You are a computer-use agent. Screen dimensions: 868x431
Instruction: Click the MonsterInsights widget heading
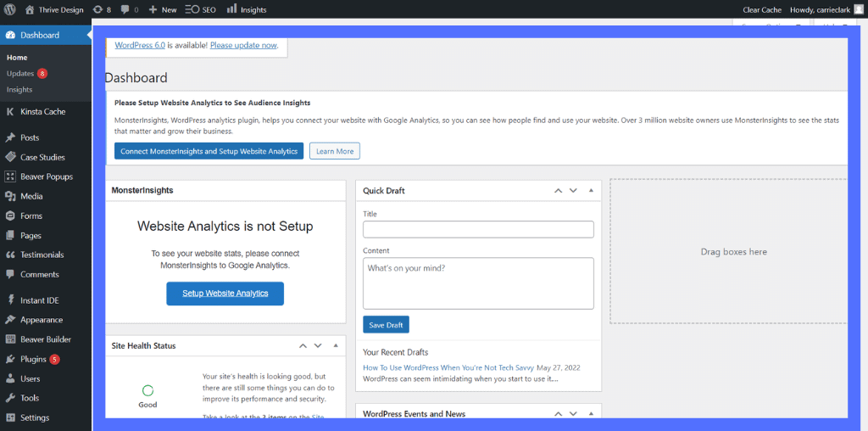(x=142, y=190)
